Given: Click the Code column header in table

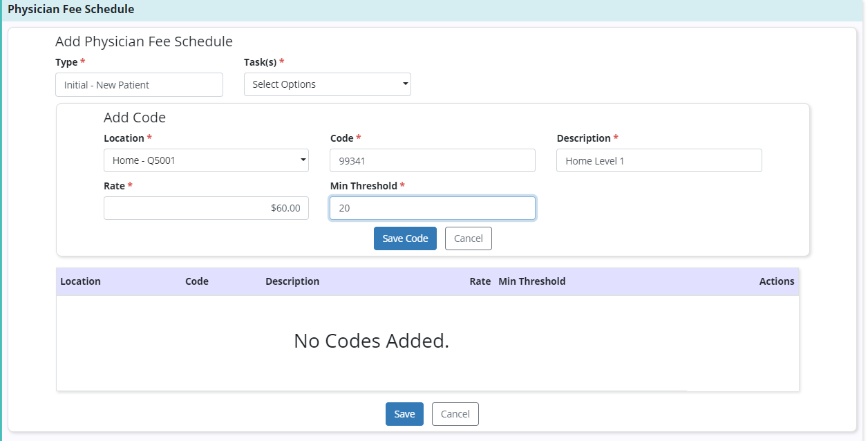Looking at the screenshot, I should 197,281.
